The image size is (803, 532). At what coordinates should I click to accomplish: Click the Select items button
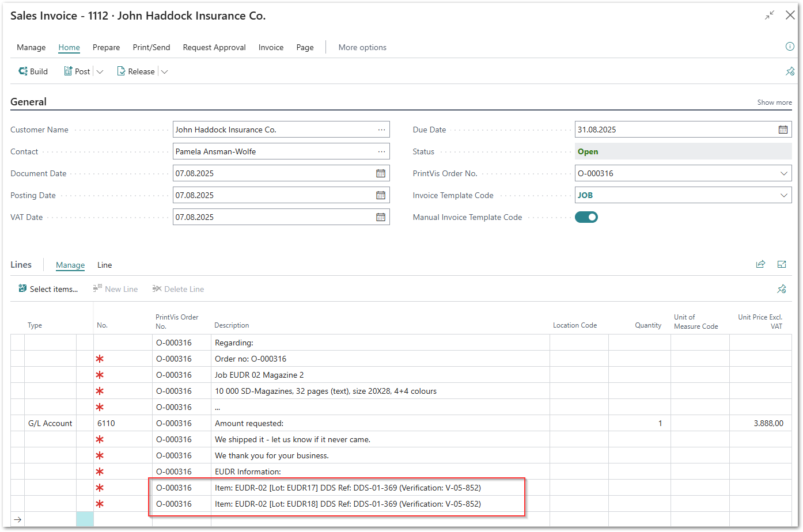coord(48,289)
